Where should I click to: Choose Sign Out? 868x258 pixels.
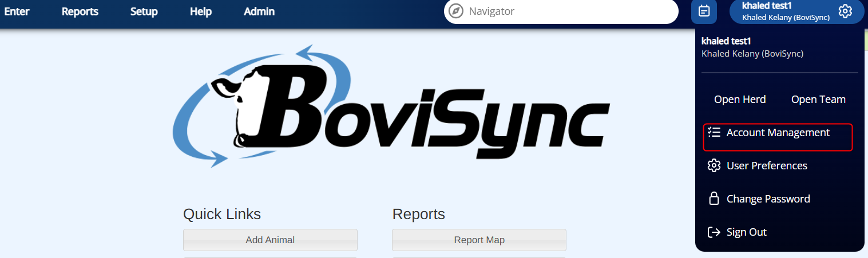747,232
